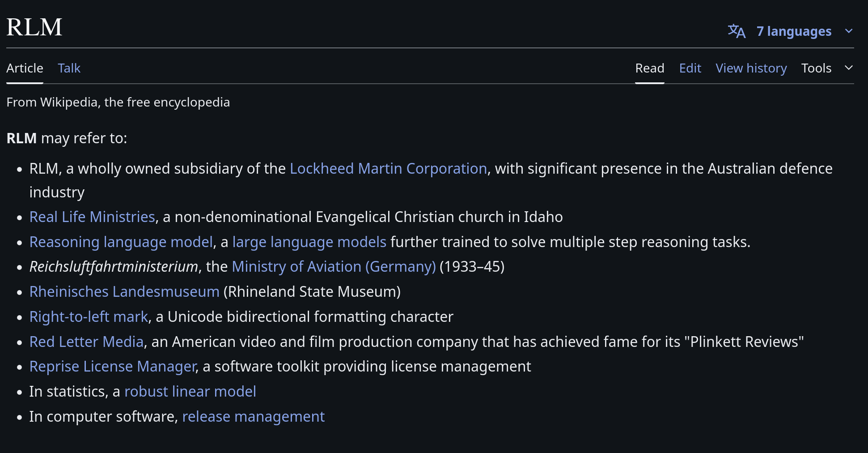
Task: Click the large language models link
Action: pos(309,242)
